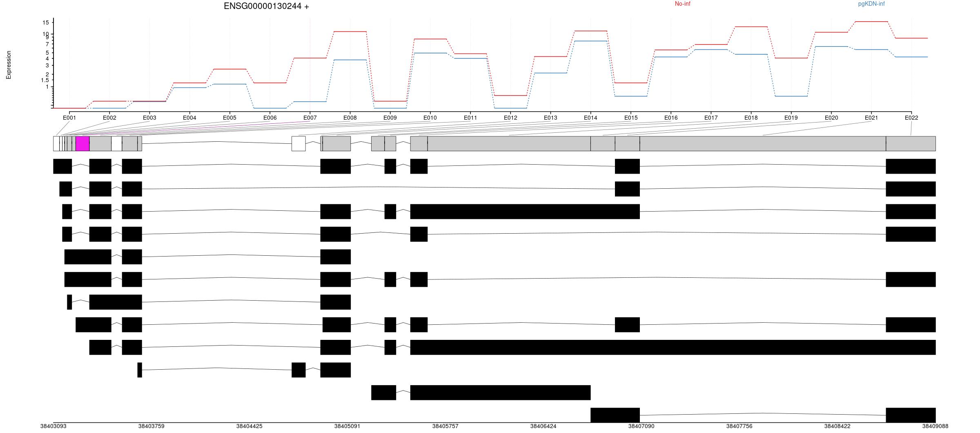Click the gene title ENSG00000130244 +
The width and height of the screenshot is (980, 433).
coord(266,6)
